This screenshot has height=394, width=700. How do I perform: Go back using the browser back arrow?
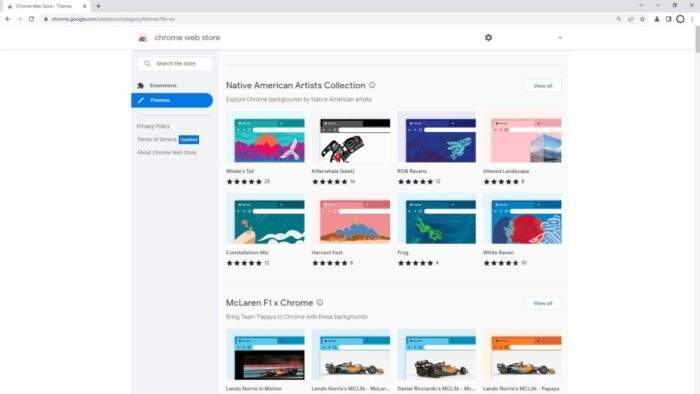coord(8,19)
